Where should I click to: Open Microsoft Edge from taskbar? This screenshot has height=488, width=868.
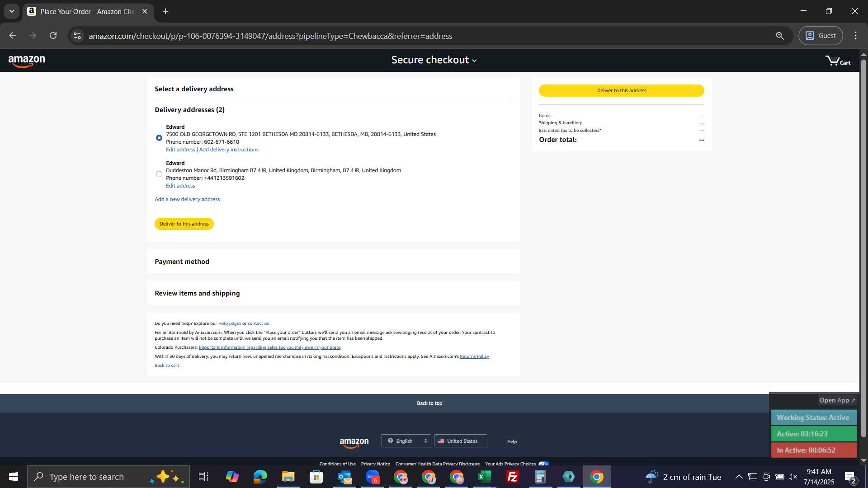[260, 477]
